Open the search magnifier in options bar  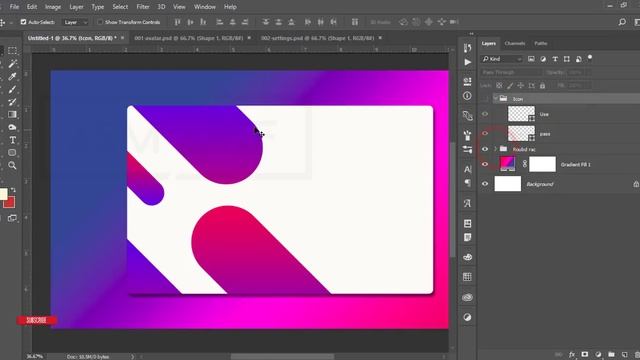pos(622,22)
